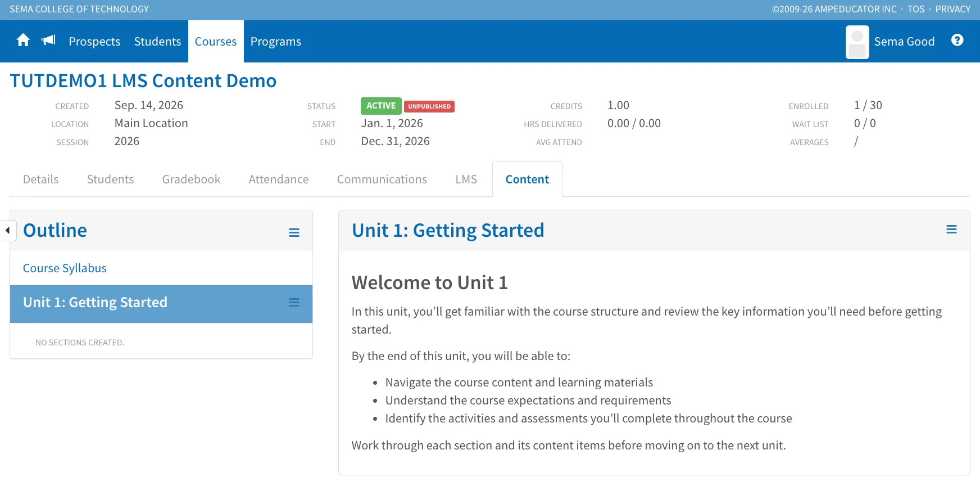
Task: Select the Content tab
Action: click(527, 179)
